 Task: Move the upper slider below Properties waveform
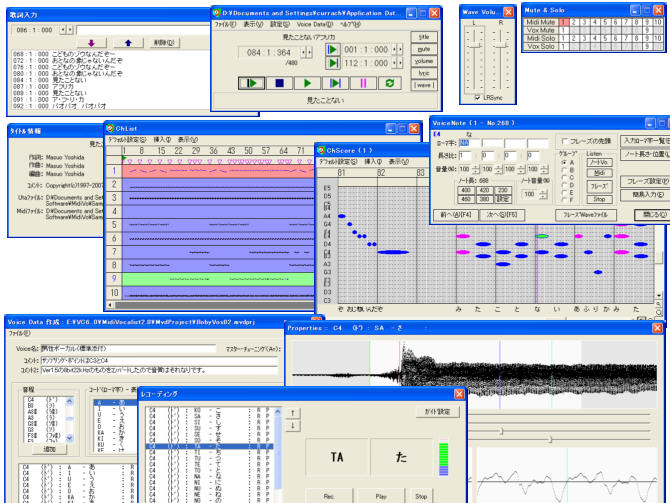point(502,431)
